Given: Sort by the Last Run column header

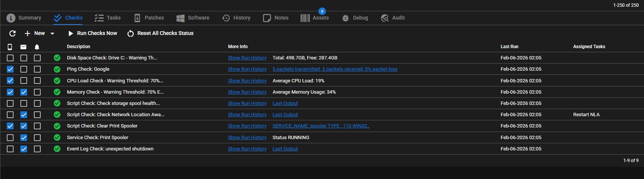Looking at the screenshot, I should coord(509,47).
